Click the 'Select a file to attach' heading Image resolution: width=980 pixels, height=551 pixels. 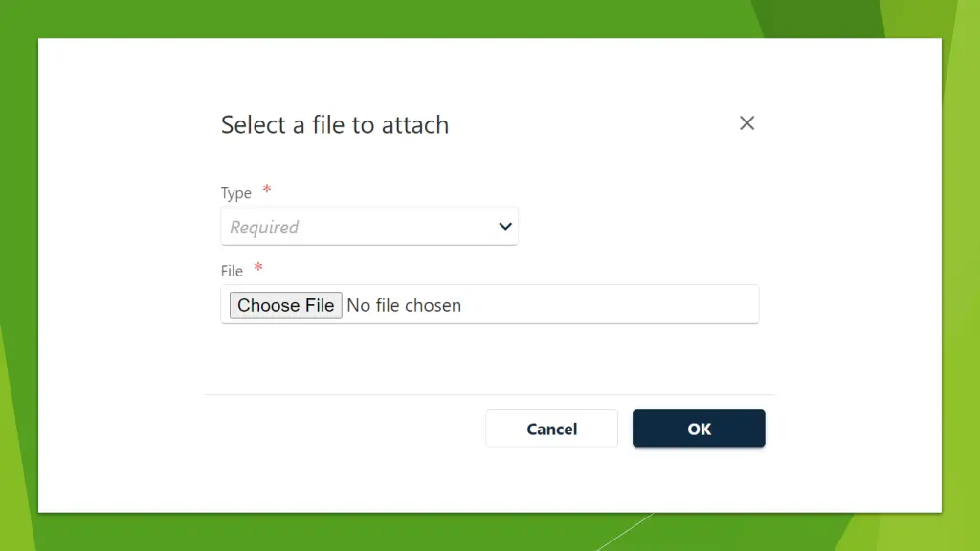click(x=334, y=124)
